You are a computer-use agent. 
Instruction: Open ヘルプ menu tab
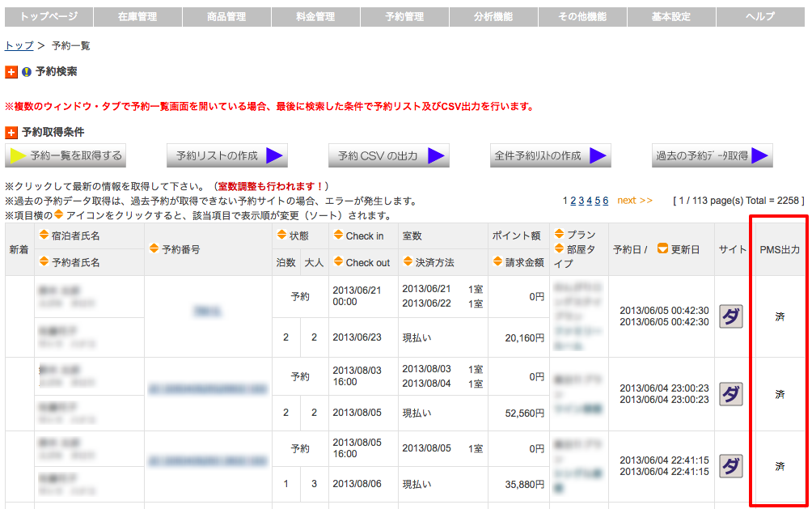[x=761, y=16]
